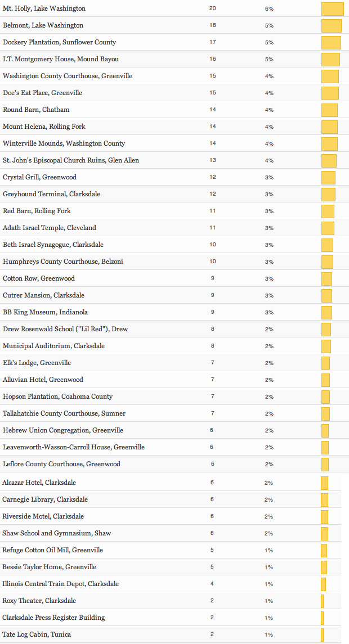Click percentage for Alluvian Hotel, Greenwood
Image resolution: width=349 pixels, height=644 pixels.
point(269,380)
